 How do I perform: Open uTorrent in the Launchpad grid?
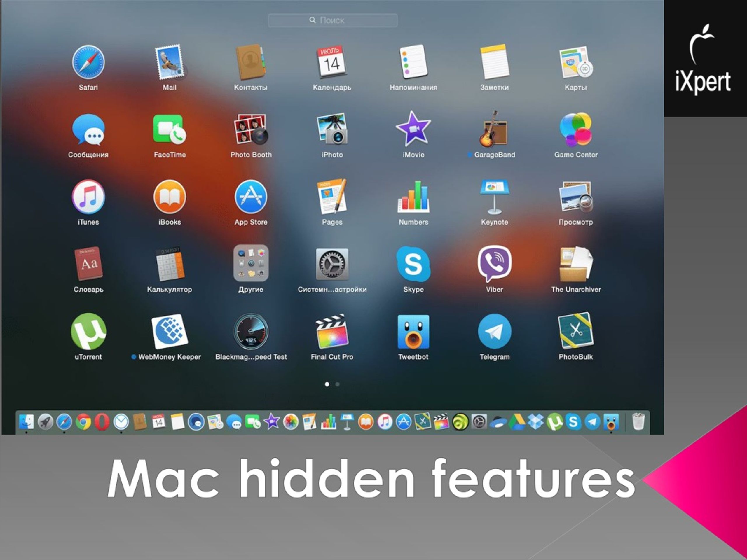tap(88, 331)
